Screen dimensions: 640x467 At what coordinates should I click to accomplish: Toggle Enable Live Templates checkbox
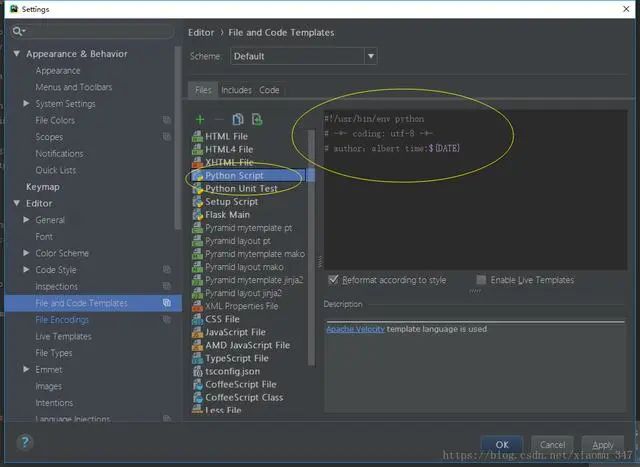click(x=481, y=280)
